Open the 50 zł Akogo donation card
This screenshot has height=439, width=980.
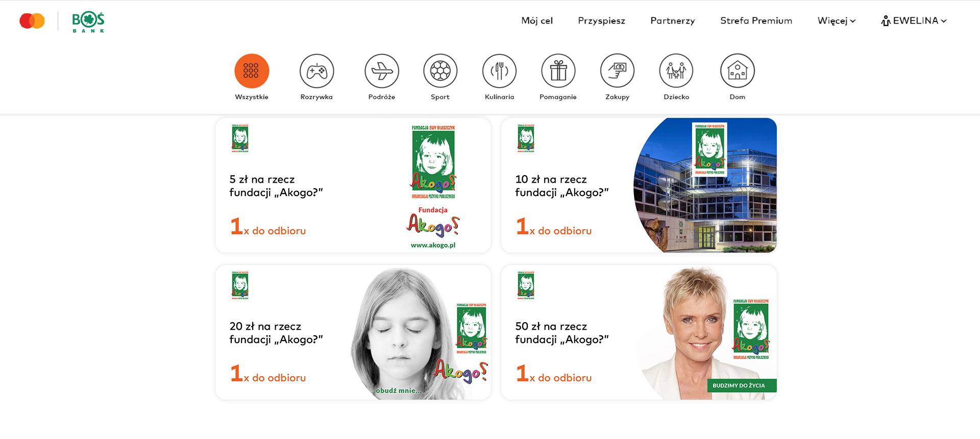[639, 332]
